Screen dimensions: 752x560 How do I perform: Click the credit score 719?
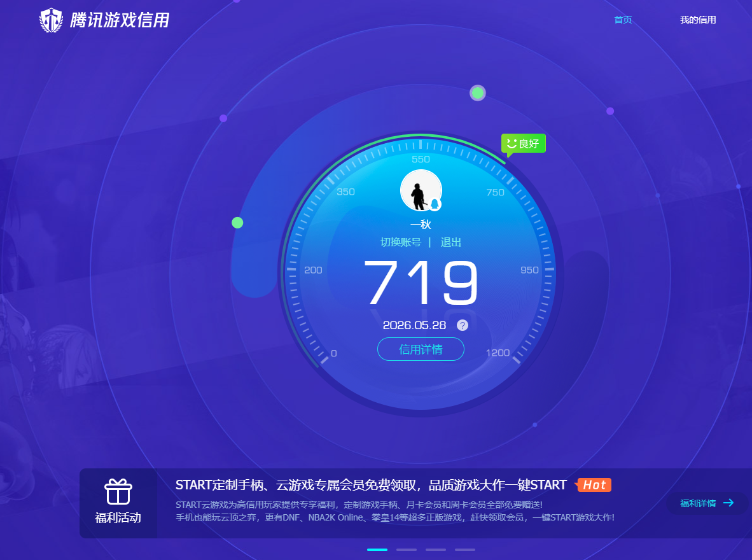pos(421,283)
